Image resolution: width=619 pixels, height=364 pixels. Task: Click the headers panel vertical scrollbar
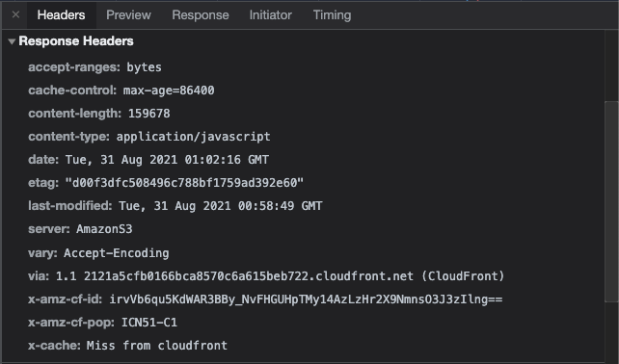pyautogui.click(x=611, y=201)
